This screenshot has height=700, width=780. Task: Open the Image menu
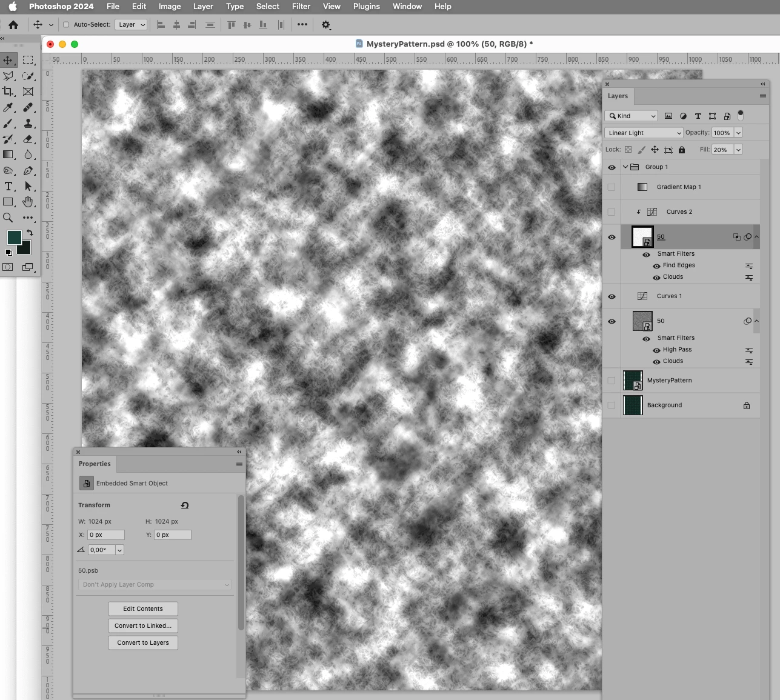click(170, 6)
